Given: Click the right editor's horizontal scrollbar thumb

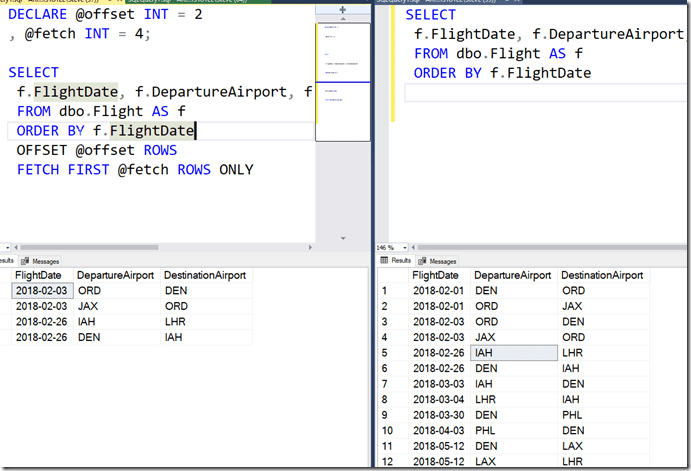Looking at the screenshot, I should click(554, 248).
